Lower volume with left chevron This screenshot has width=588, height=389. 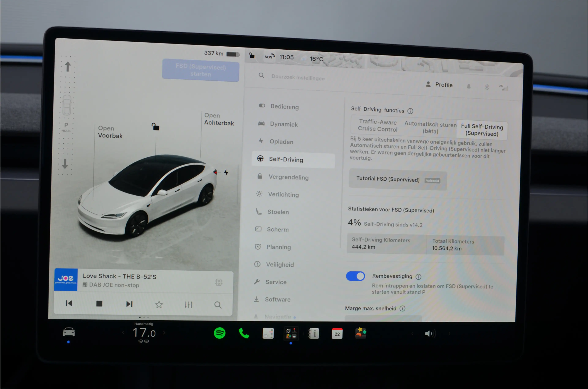click(x=413, y=334)
